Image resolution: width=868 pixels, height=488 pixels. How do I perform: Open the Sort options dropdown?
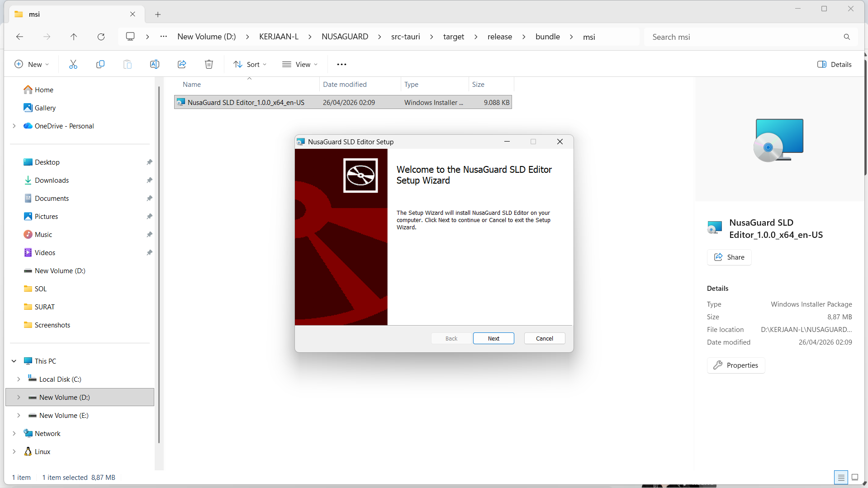250,64
